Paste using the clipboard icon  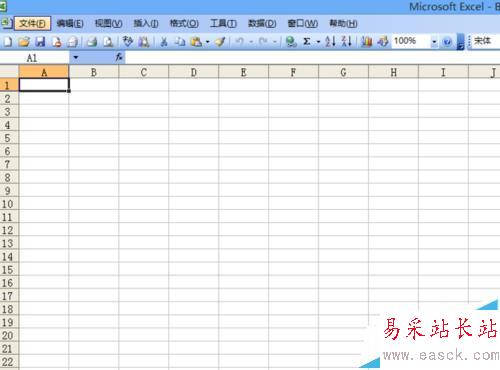(x=196, y=42)
